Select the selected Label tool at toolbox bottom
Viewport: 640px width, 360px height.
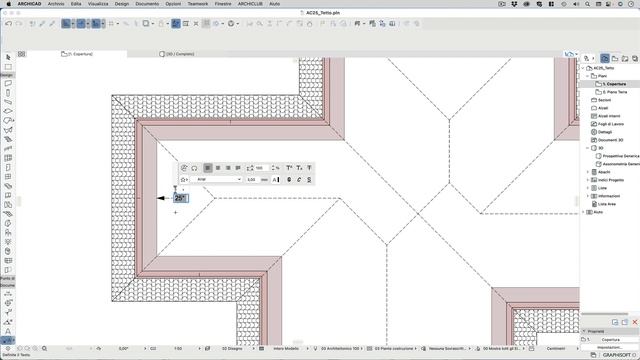(8, 340)
